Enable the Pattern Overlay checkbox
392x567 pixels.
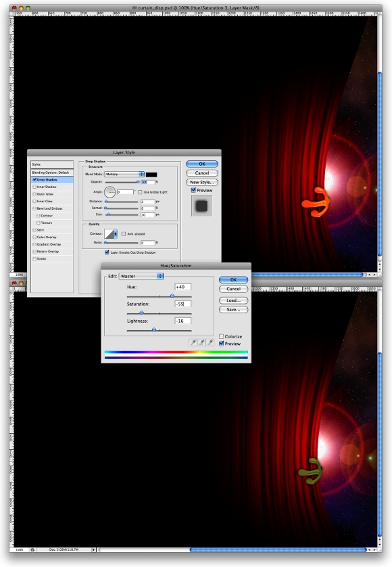(x=34, y=251)
